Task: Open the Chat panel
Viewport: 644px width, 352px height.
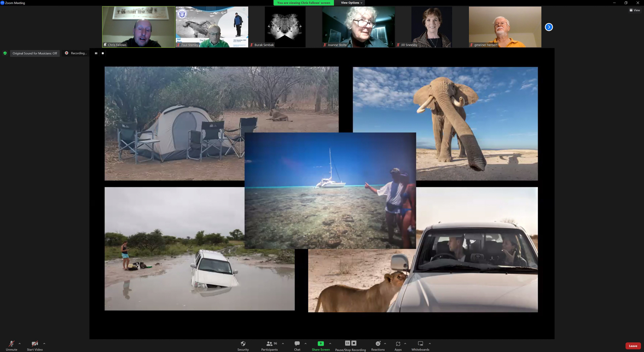Action: (297, 344)
